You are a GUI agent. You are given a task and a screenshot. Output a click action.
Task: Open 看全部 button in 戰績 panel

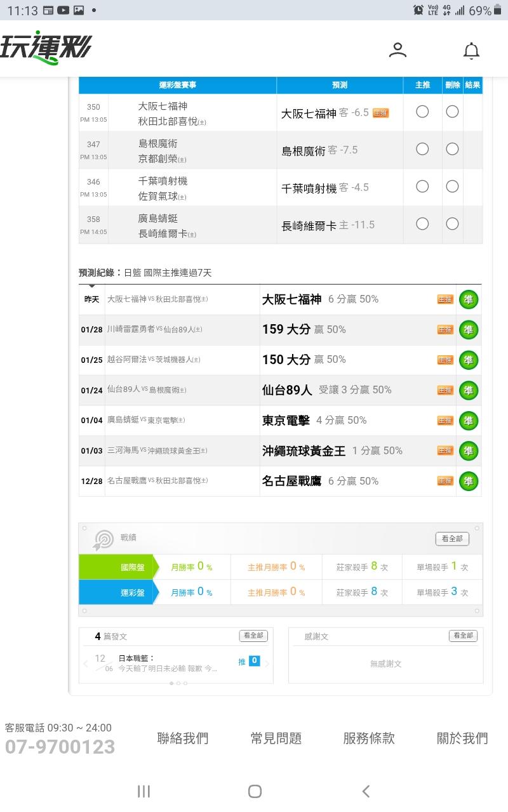coord(452,539)
